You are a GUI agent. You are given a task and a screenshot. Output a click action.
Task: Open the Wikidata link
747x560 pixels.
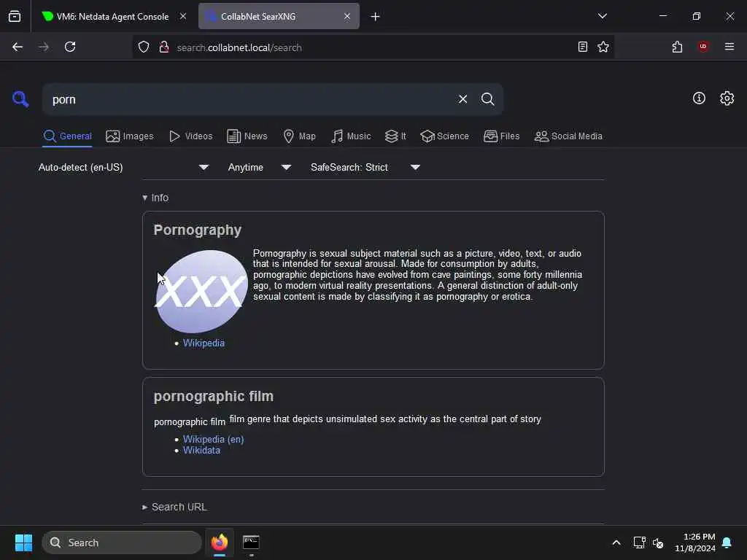(x=201, y=450)
